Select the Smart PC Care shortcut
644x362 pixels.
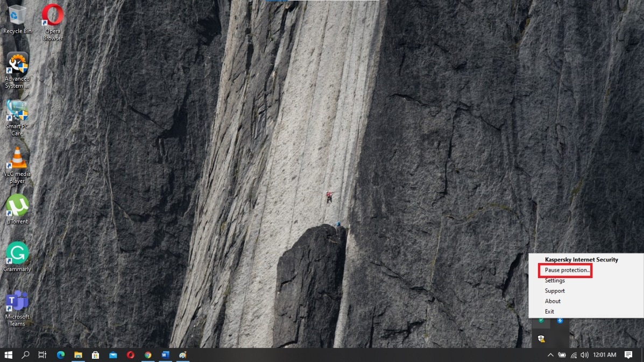click(17, 118)
